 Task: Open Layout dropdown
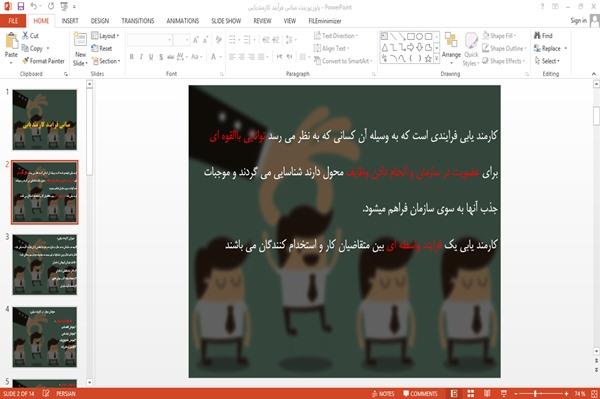point(105,36)
